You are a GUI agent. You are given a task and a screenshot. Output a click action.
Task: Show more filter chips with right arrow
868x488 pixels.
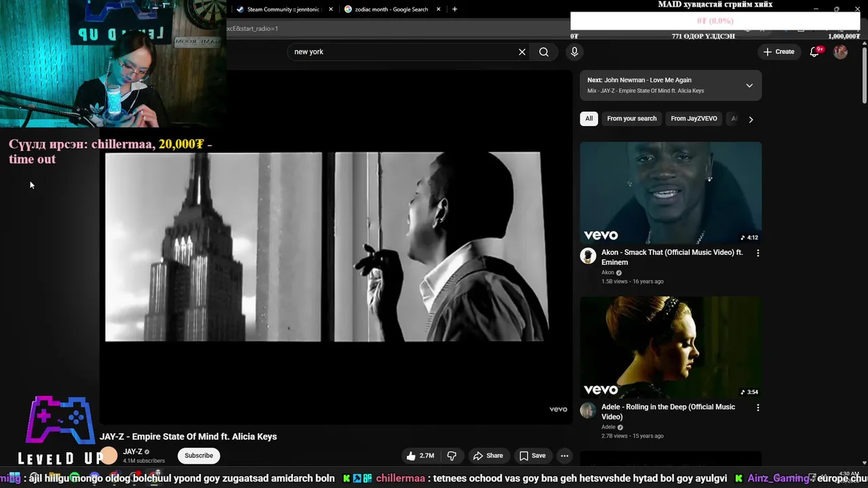[751, 119]
